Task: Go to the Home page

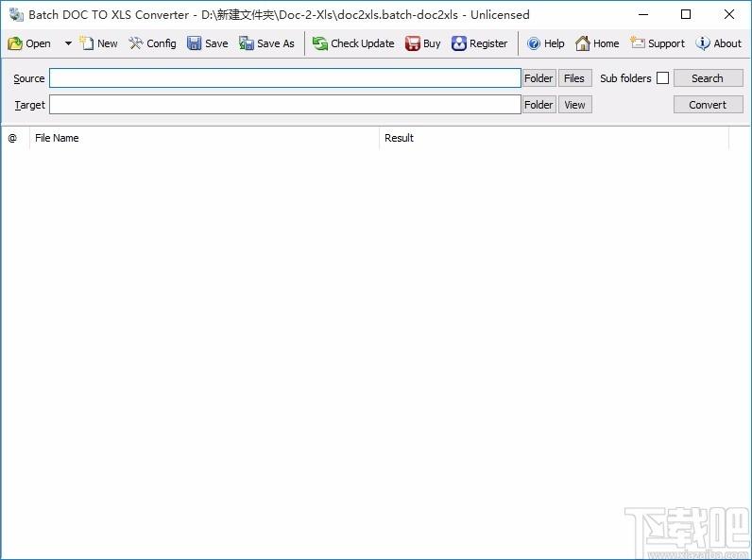Action: click(597, 43)
